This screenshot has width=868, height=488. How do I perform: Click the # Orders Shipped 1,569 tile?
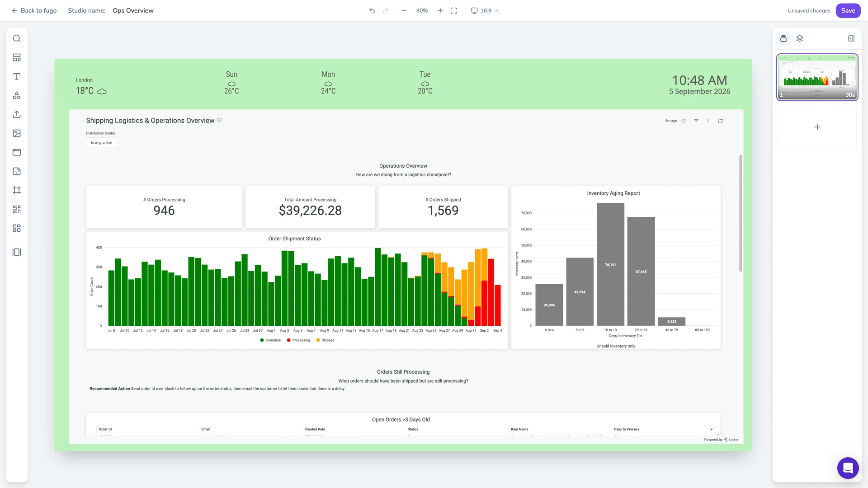coord(443,207)
